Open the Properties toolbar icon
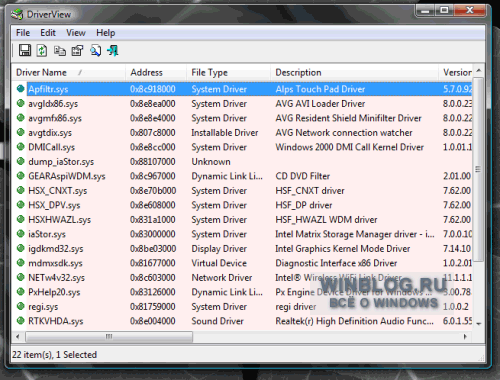The image size is (500, 380). [78, 51]
